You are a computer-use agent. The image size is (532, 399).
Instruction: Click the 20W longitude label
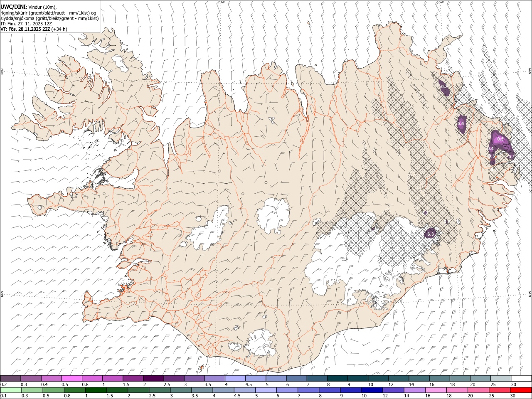[x=221, y=2]
